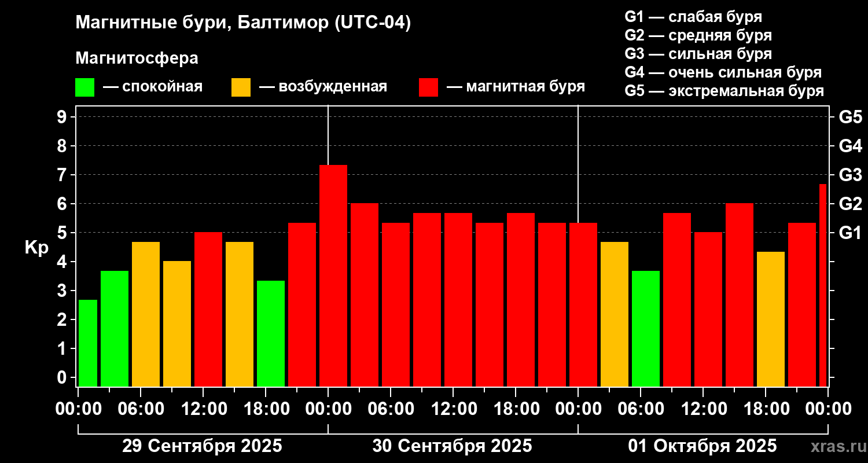Click the chart title 'Магнитные бури, Балтимор (UTC-04)'

(x=243, y=23)
